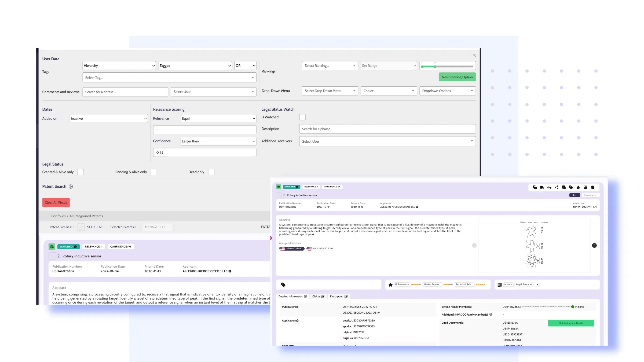Open the Select Ranking dropdown
Image resolution: width=644 pixels, height=362 pixels.
(330, 66)
